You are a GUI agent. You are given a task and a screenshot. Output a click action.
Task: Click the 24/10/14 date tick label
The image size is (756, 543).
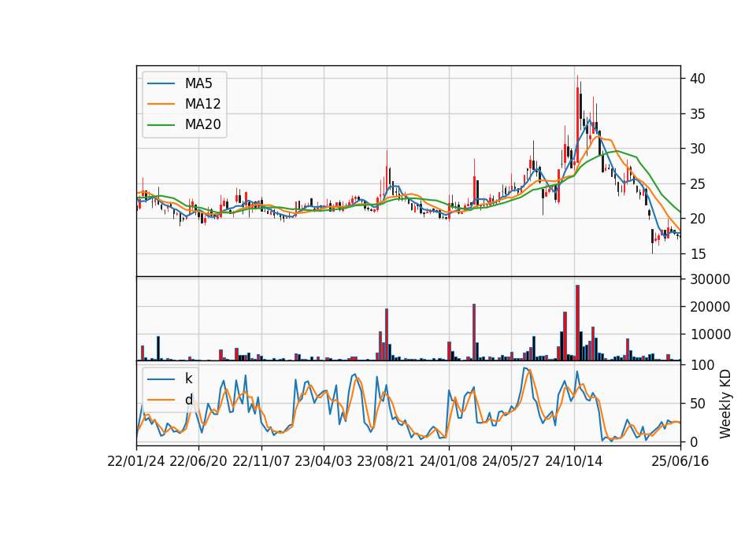(x=574, y=461)
